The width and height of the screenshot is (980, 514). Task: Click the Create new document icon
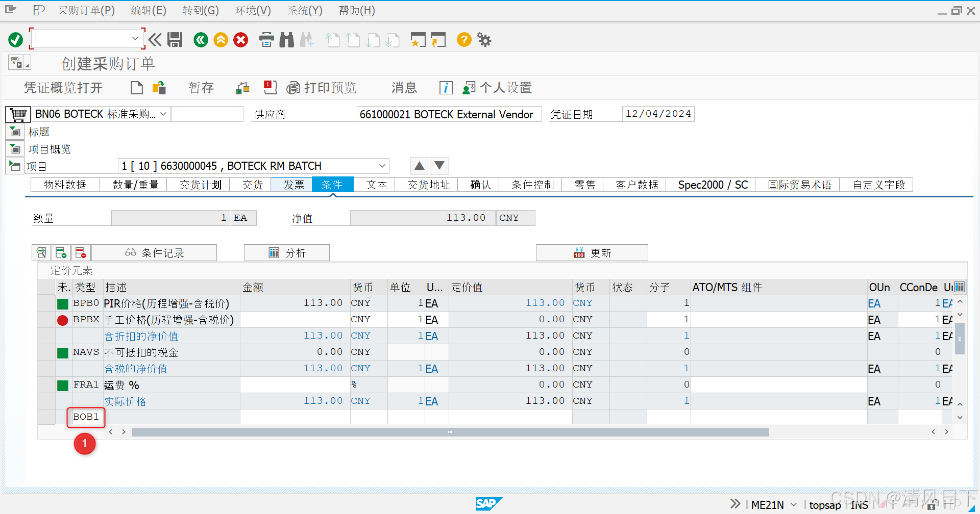pos(137,88)
